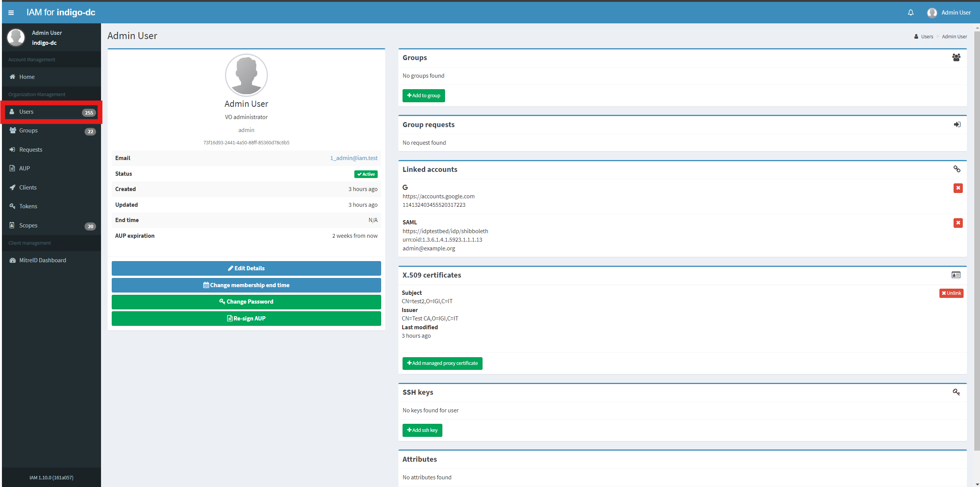Open the 1_admin@iam.test email link
The height and width of the screenshot is (487, 980).
(x=354, y=158)
